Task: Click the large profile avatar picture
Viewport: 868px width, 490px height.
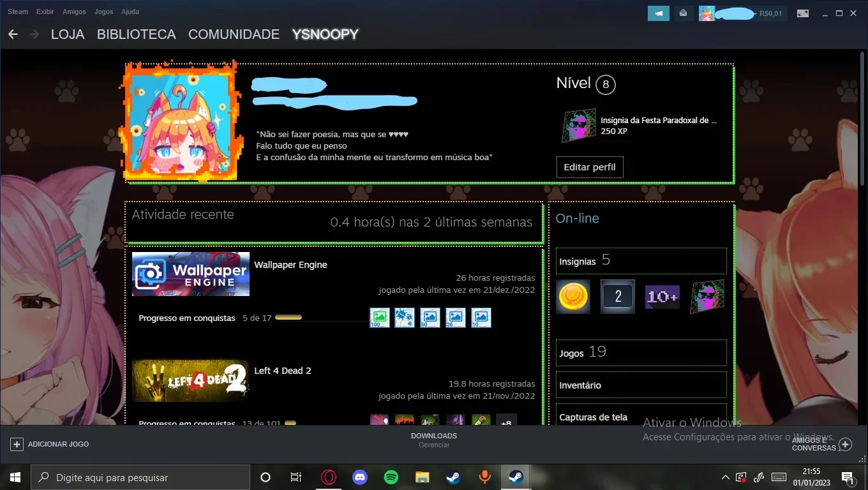Action: tap(181, 122)
